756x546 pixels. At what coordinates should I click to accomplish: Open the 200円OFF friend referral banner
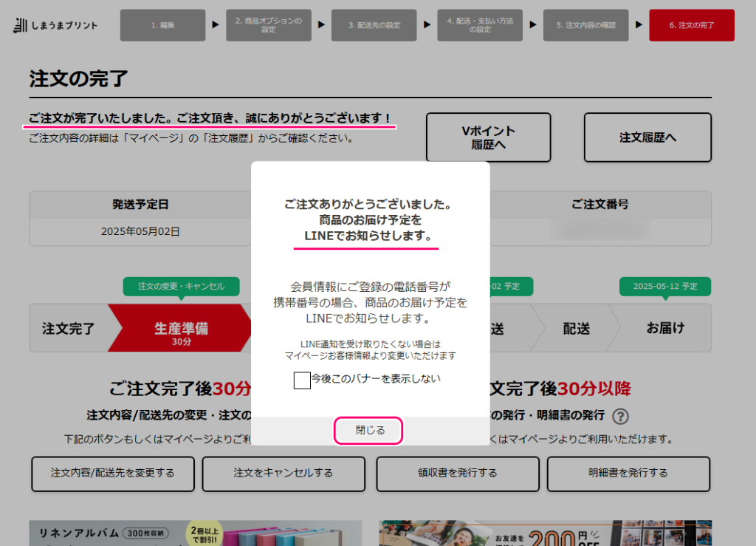[546, 533]
